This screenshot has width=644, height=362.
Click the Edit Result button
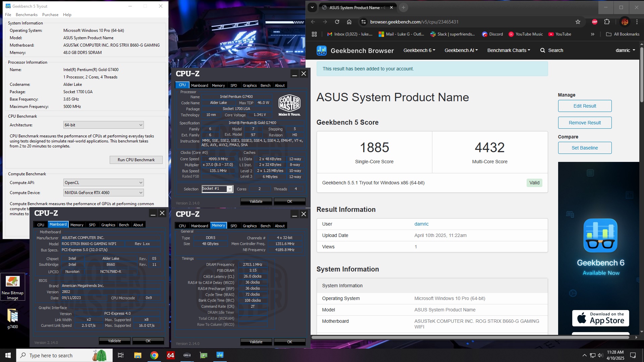[585, 106]
